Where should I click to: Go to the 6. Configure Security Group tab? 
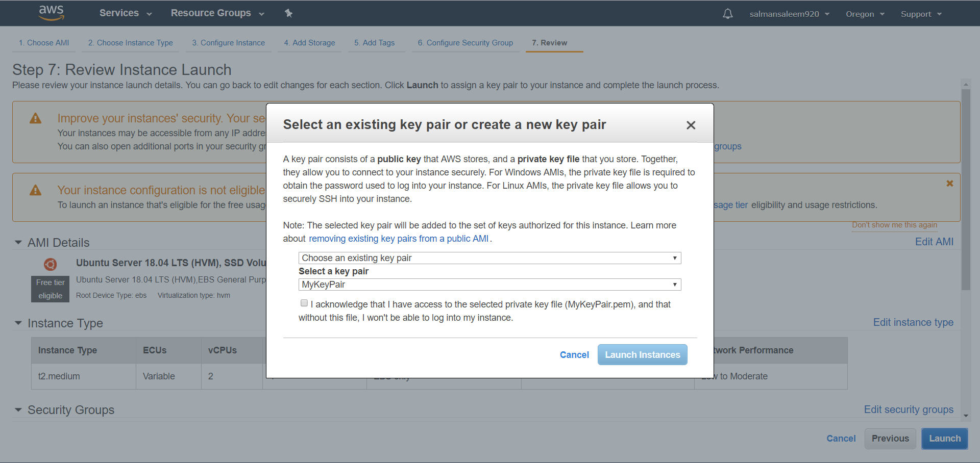click(465, 43)
